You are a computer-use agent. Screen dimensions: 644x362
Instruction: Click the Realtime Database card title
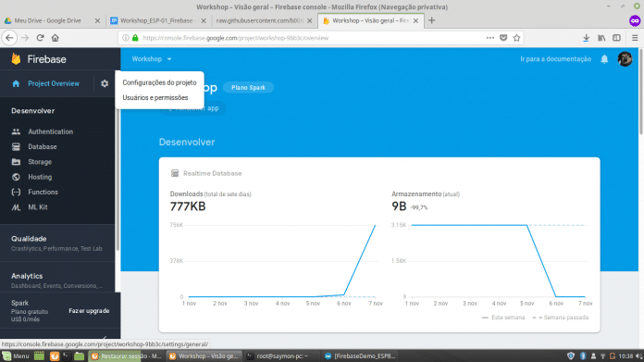[x=212, y=173]
